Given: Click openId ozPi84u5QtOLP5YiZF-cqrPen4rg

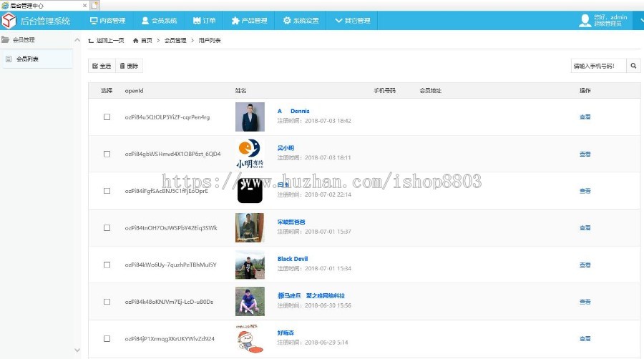Looking at the screenshot, I should 167,117.
